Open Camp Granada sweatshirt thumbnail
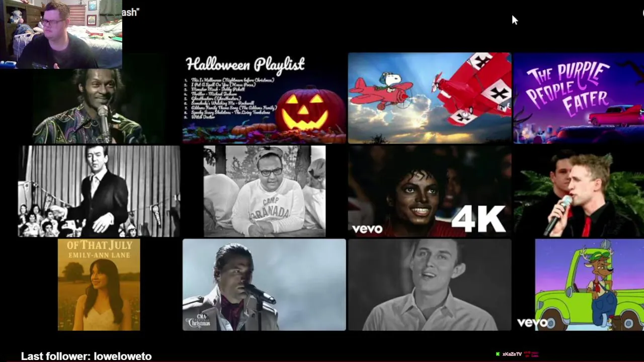The width and height of the screenshot is (644, 362). tap(265, 191)
